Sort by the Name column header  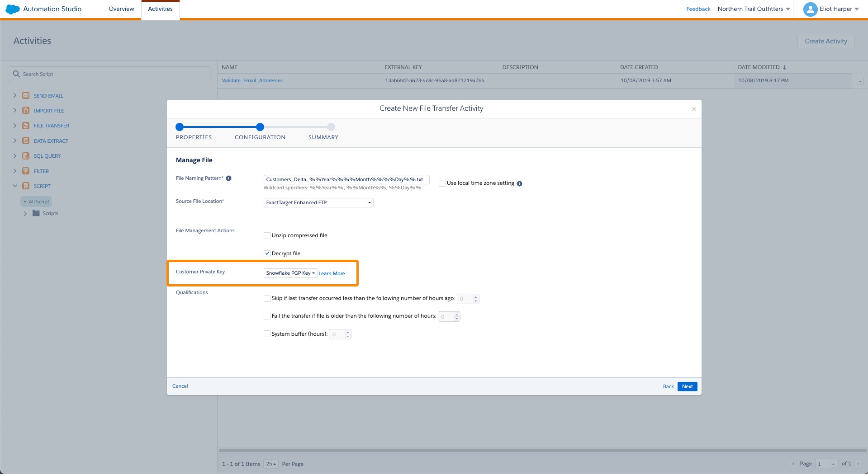(x=229, y=67)
